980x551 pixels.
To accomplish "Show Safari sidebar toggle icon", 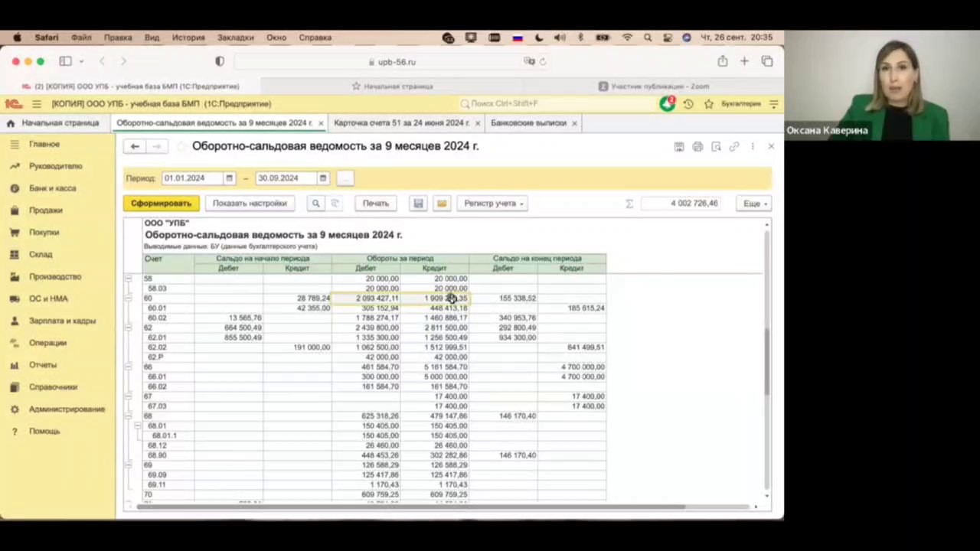I will tap(65, 61).
